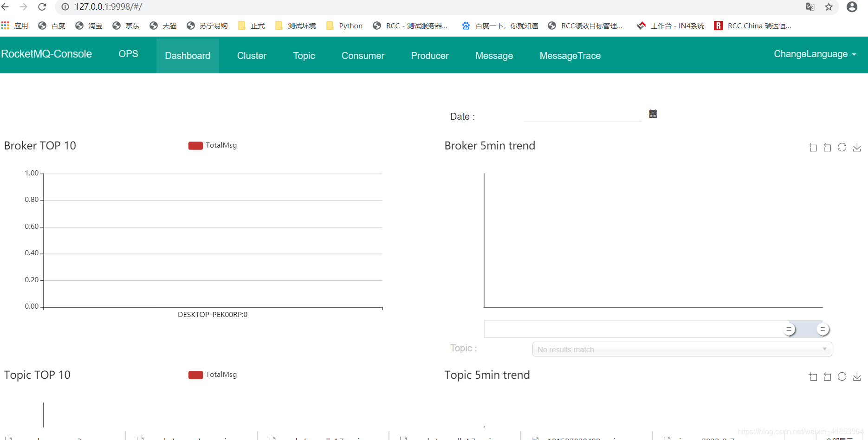Open 百度一下,你就知道 bookmark
Screen dimensions: 868x440
pos(500,26)
